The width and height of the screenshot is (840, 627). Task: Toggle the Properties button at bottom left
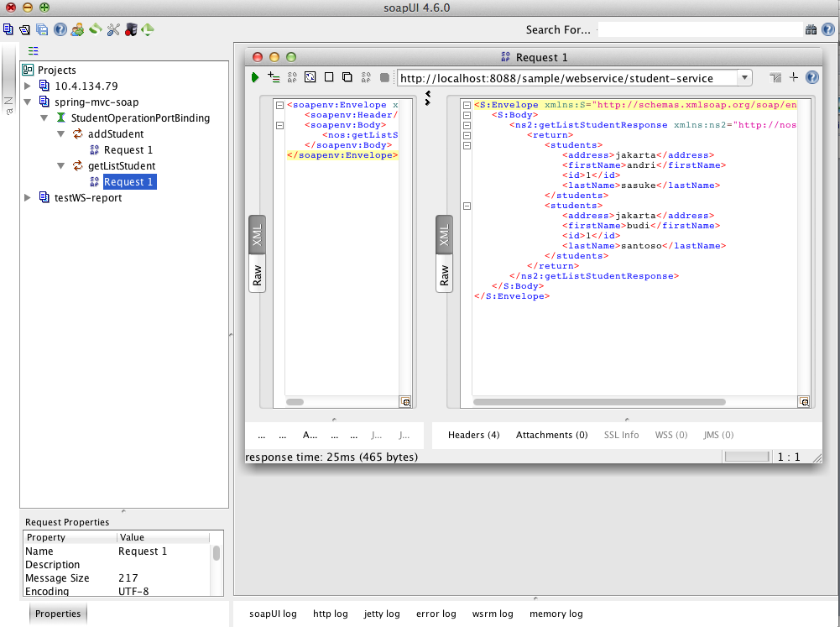(58, 614)
